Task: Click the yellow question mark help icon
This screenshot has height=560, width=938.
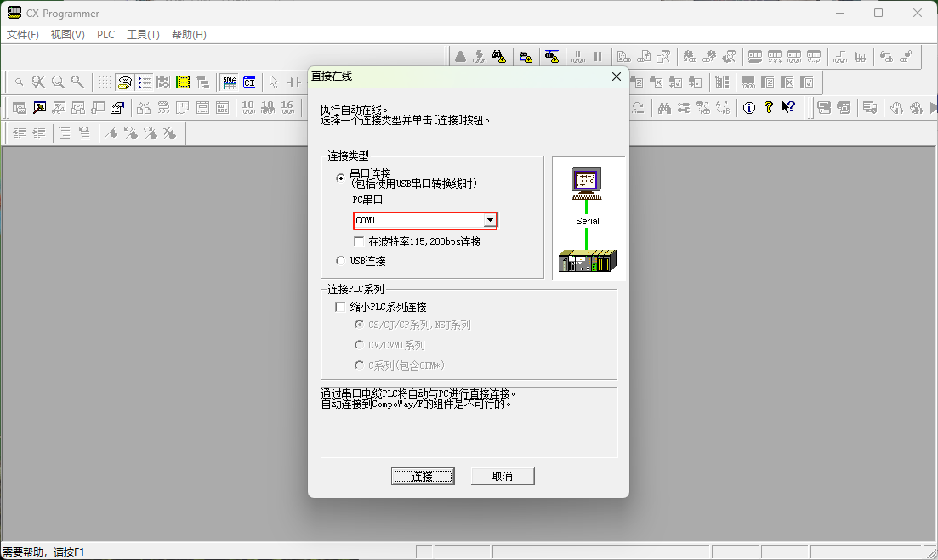Action: (769, 107)
